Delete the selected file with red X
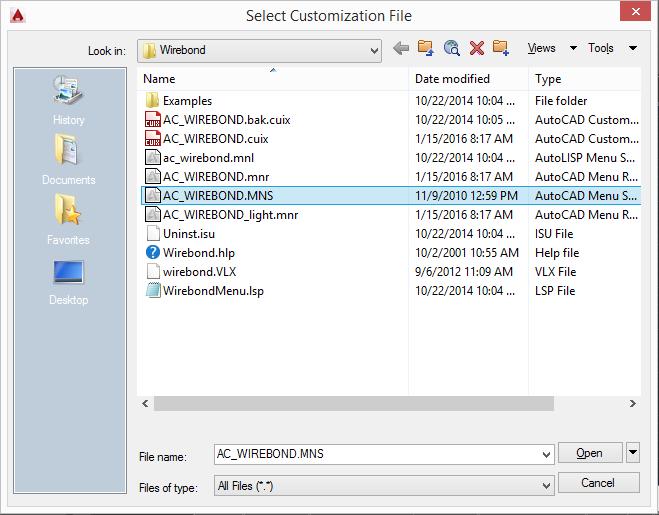 [x=477, y=48]
